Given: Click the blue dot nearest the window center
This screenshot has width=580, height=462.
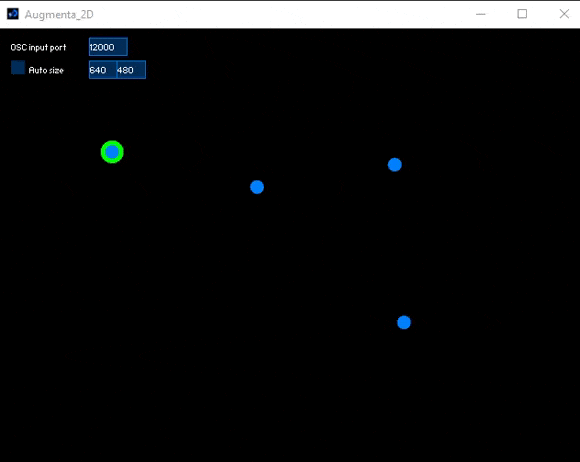Looking at the screenshot, I should click(x=257, y=187).
